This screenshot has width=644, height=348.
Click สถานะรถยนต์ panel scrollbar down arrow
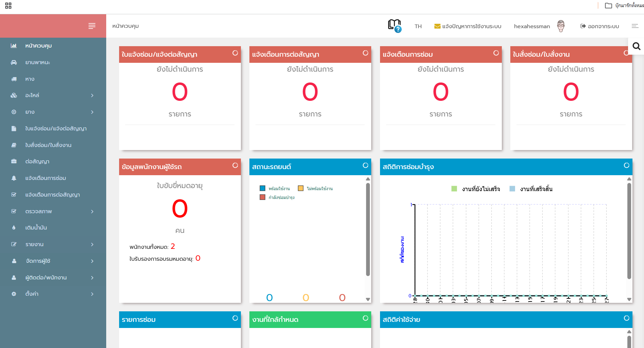(x=368, y=299)
